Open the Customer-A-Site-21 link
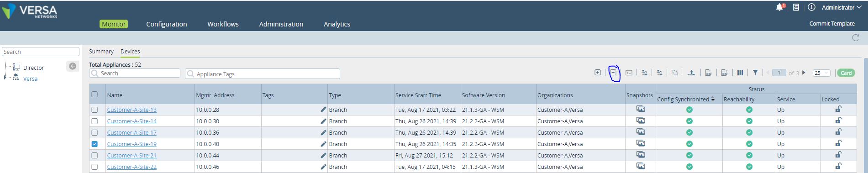Image resolution: width=868 pixels, height=173 pixels. tap(132, 155)
